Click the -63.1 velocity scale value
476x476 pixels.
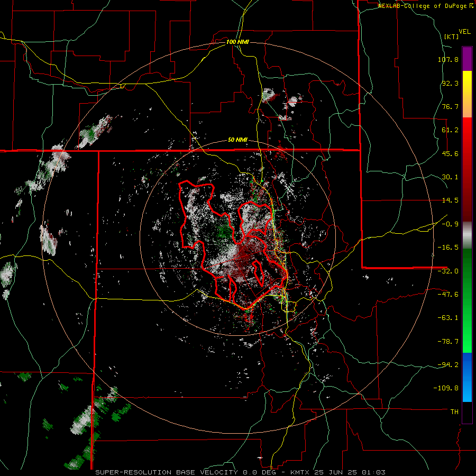pos(448,318)
